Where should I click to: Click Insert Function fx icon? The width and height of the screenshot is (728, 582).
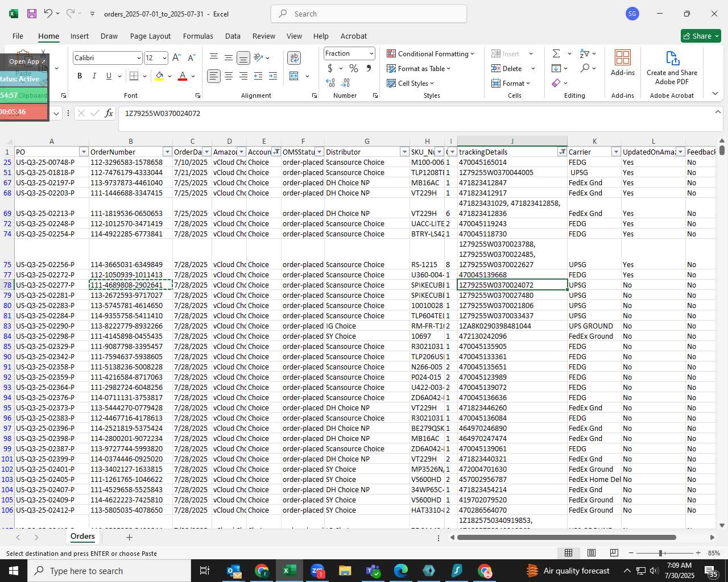coord(109,113)
